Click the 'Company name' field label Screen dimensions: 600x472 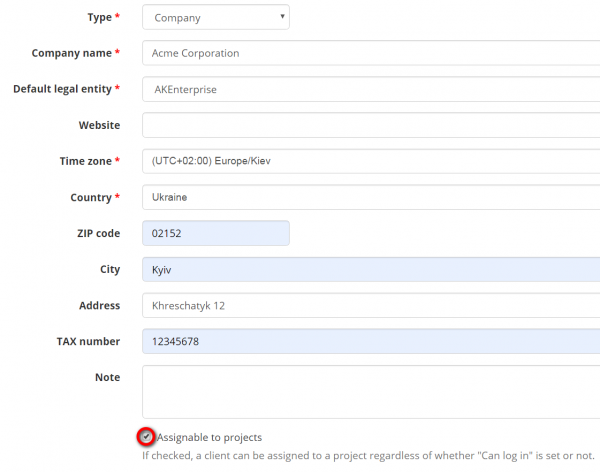(70, 53)
